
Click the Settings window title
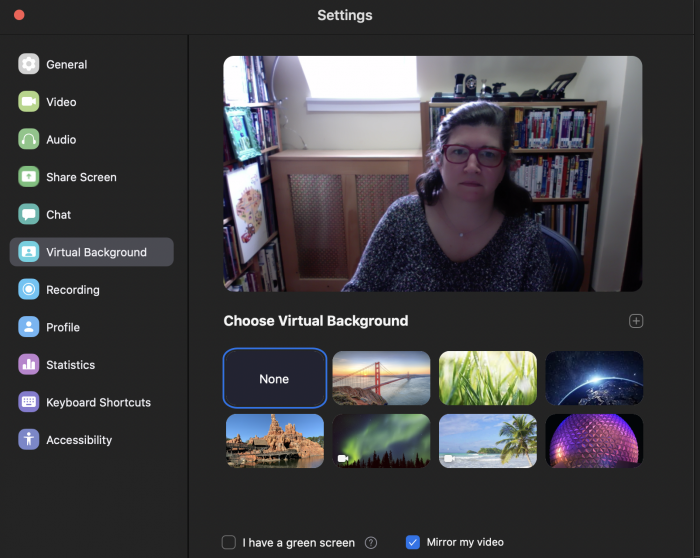tap(345, 15)
